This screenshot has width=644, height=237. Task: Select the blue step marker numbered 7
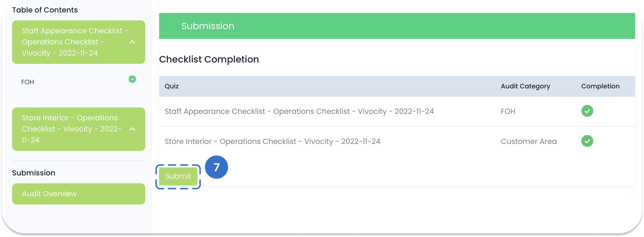pos(217,167)
